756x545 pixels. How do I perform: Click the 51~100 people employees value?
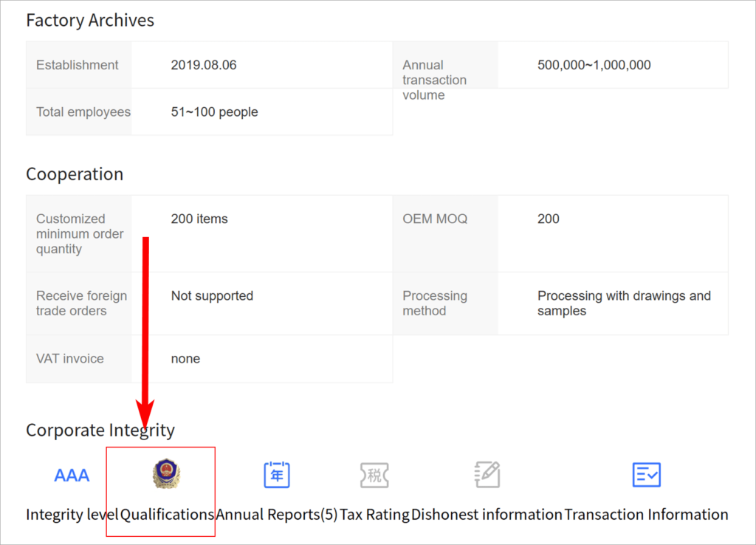(214, 112)
